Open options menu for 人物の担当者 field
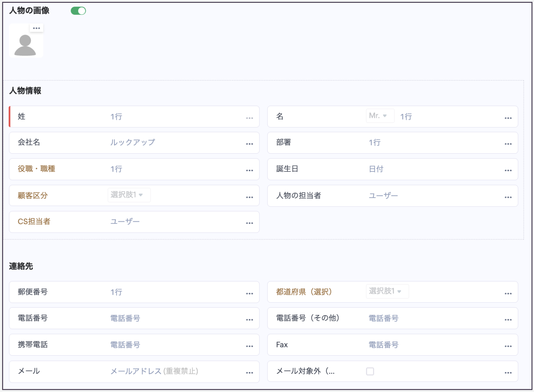534x392 pixels. coord(508,197)
